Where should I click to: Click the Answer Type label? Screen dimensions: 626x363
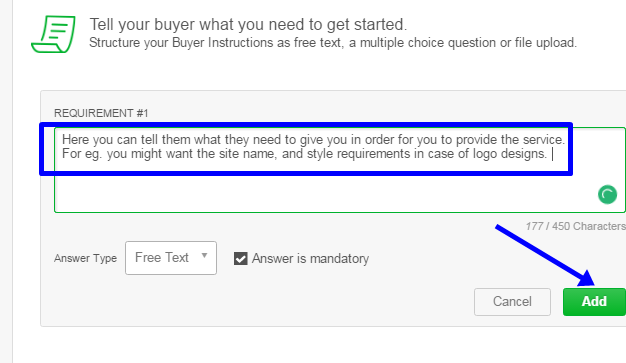(x=85, y=258)
